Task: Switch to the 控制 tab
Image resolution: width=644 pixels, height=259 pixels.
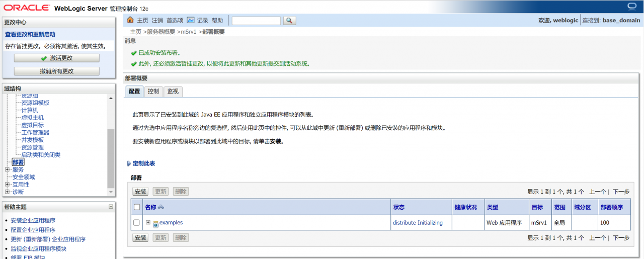Action: click(x=153, y=91)
